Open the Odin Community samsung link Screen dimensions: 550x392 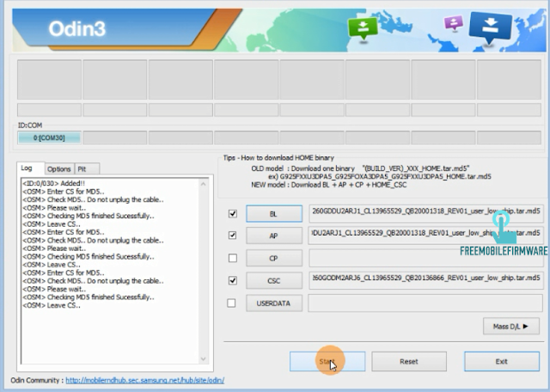(x=145, y=381)
